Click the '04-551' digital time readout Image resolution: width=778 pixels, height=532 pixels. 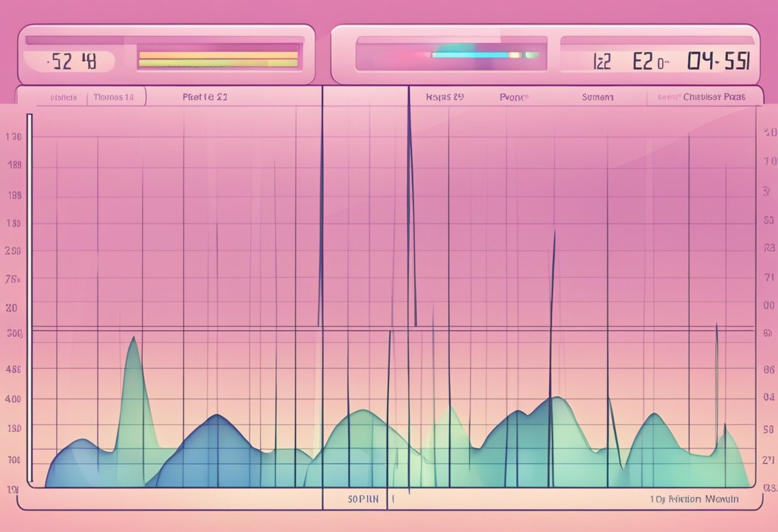tap(718, 61)
